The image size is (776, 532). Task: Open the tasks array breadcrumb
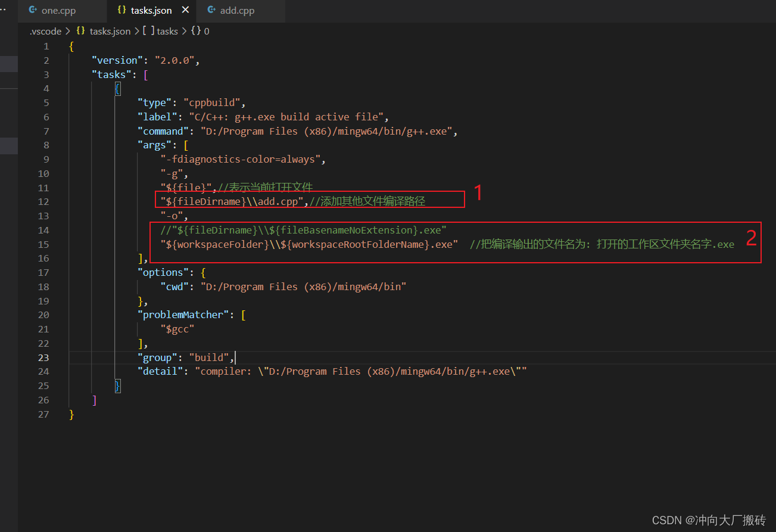click(161, 31)
